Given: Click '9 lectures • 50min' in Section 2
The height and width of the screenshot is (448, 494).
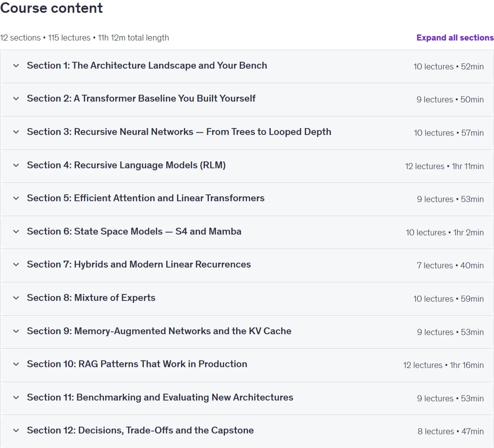Looking at the screenshot, I should 450,100.
